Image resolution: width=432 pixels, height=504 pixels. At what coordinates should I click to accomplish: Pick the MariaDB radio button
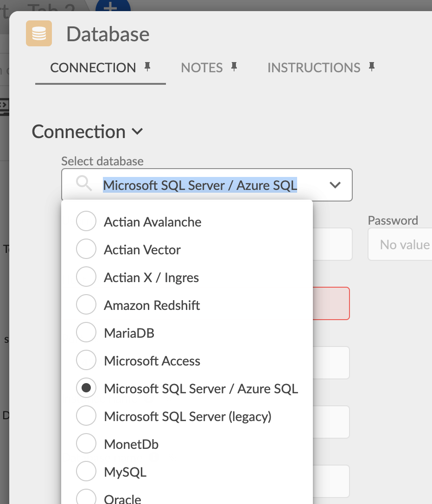point(86,332)
